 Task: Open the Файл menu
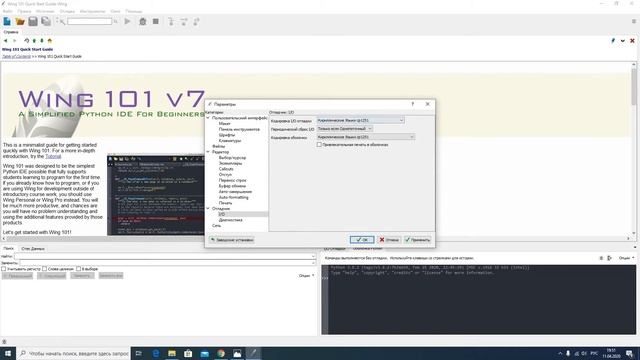7,11
